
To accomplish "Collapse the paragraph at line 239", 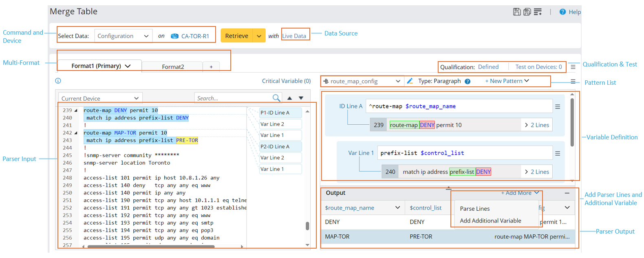I will 76,110.
